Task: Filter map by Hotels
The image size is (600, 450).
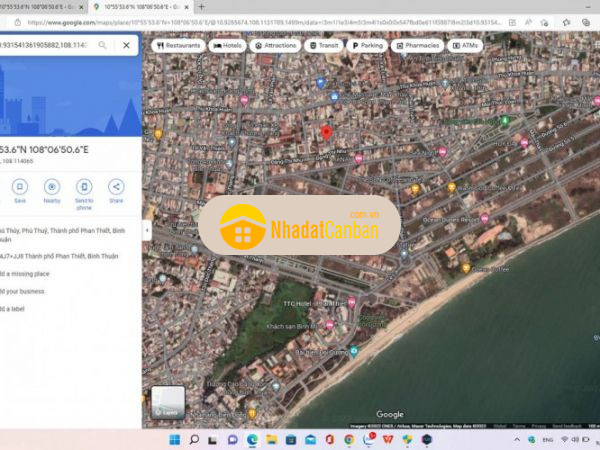Action: tap(227, 45)
